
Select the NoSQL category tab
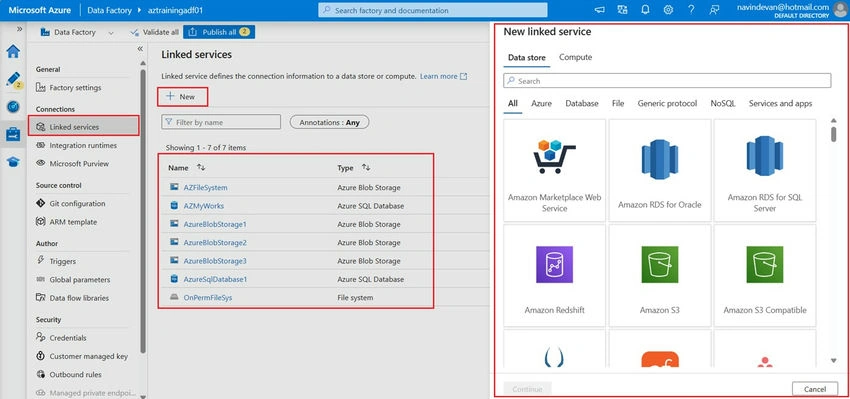pos(723,104)
